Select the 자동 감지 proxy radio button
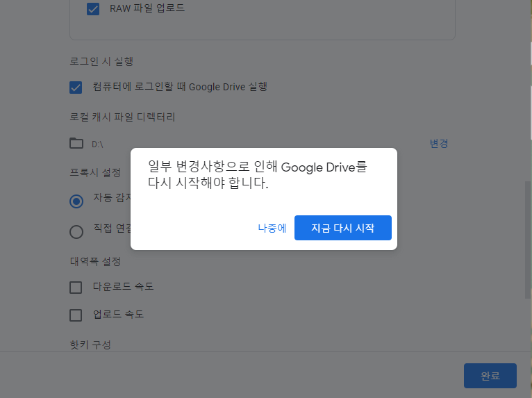The width and height of the screenshot is (532, 398). 76,201
